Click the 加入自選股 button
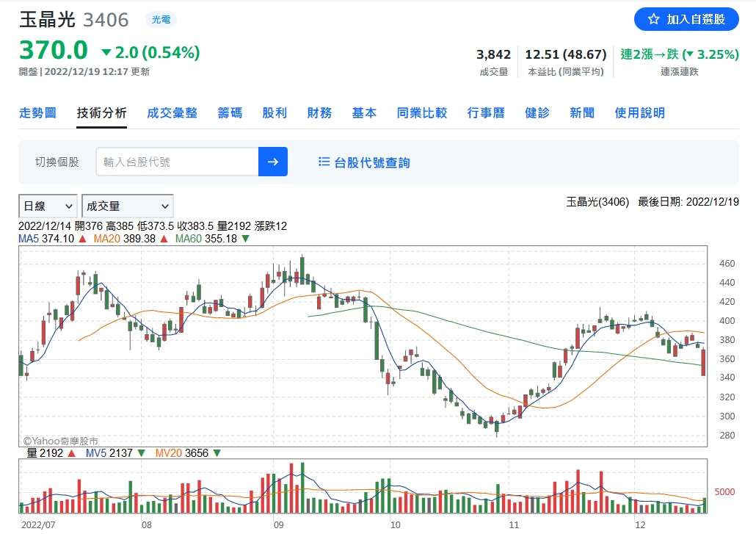 (x=686, y=19)
